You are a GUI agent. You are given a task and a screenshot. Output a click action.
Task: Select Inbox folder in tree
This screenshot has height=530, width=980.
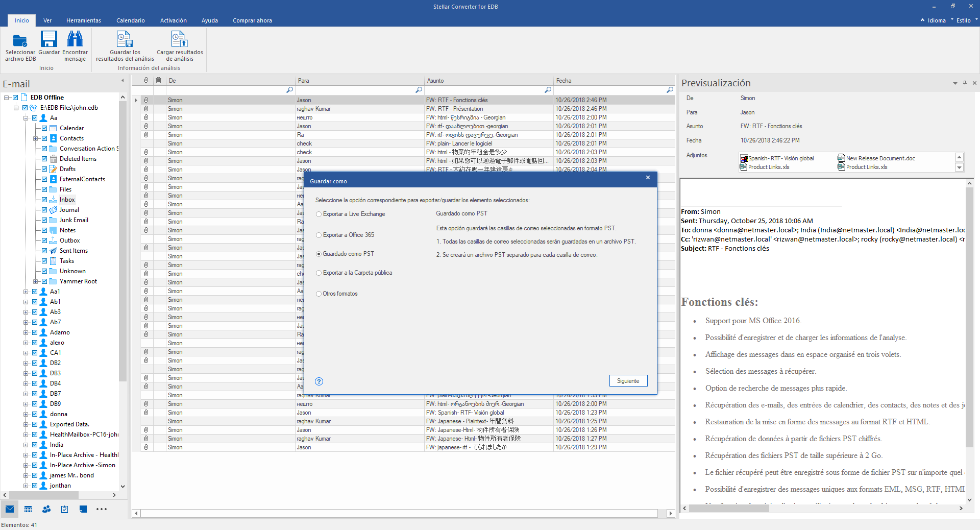pos(67,200)
